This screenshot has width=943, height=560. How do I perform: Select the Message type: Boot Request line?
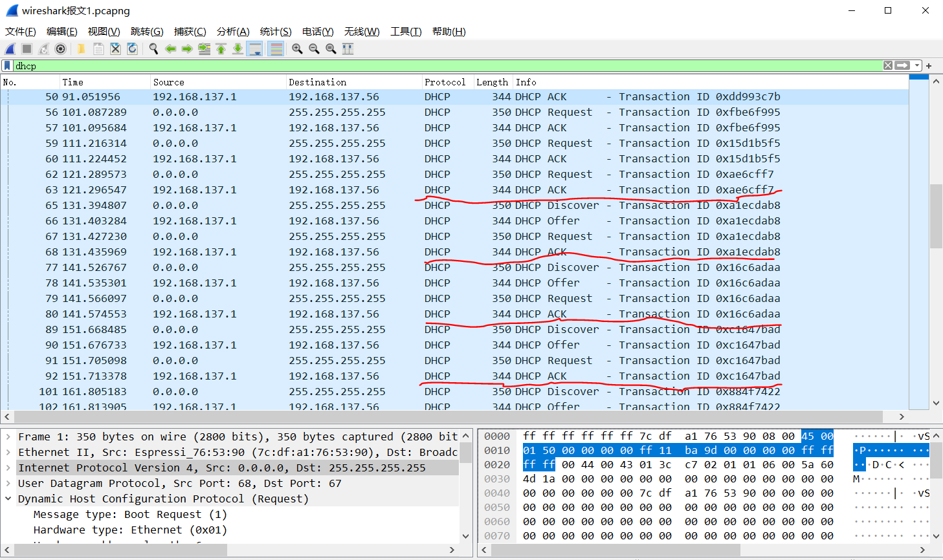(130, 514)
